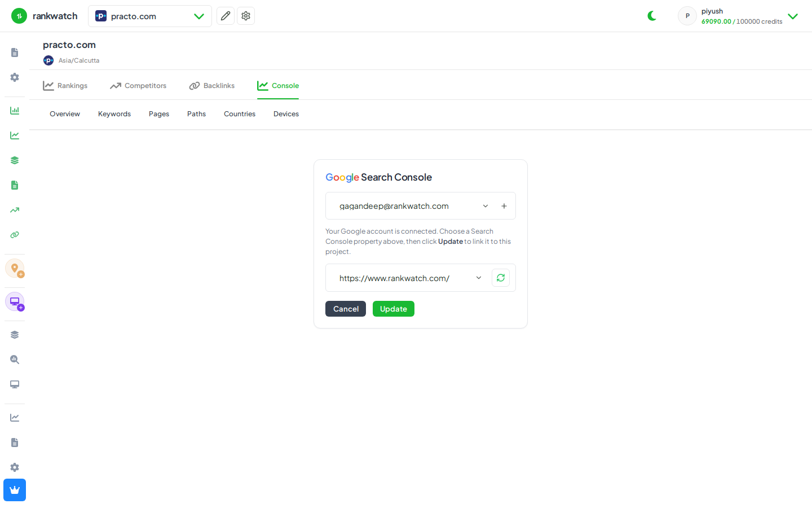
Task: Click the rankwatch brand name text
Action: click(x=55, y=16)
